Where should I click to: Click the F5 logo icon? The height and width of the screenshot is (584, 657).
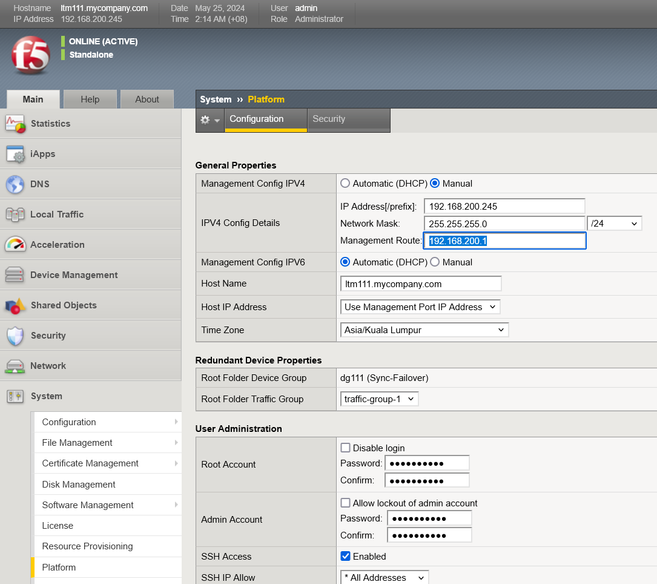pos(30,55)
